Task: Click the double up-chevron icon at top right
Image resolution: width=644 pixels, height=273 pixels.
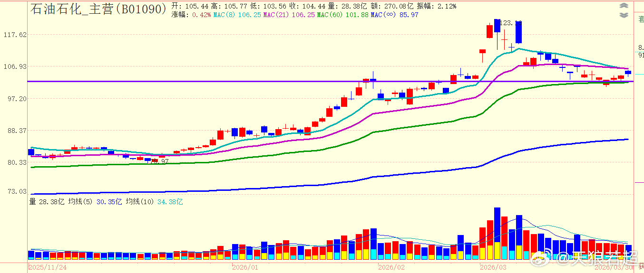Action: point(624,6)
